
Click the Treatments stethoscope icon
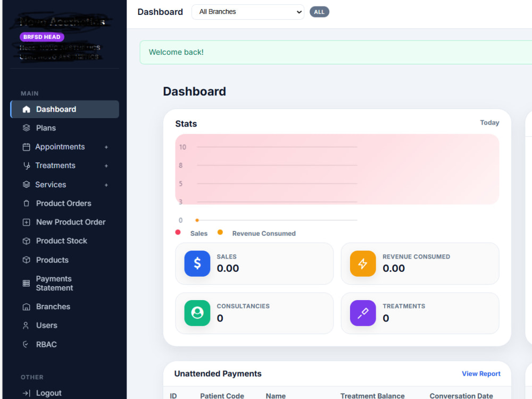click(26, 165)
